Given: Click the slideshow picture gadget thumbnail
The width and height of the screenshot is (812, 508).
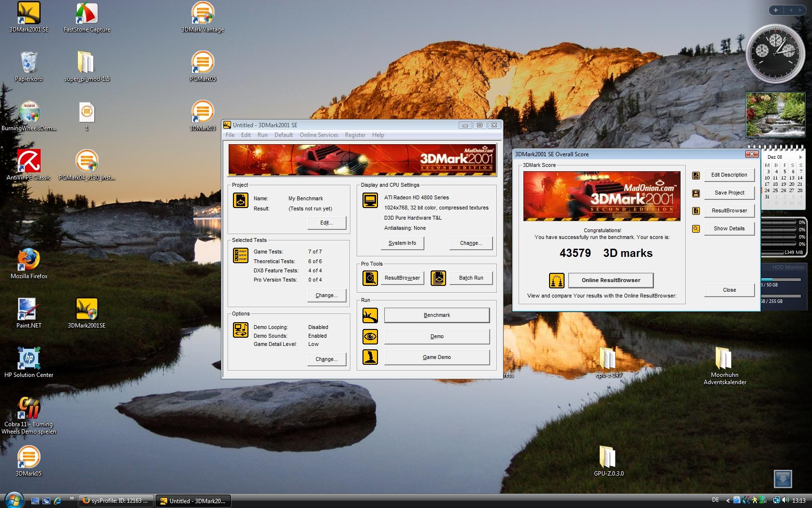Looking at the screenshot, I should [776, 115].
